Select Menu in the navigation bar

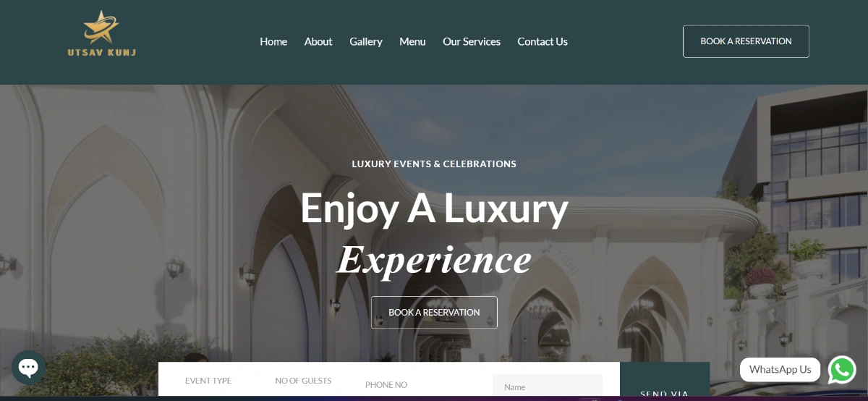click(412, 41)
